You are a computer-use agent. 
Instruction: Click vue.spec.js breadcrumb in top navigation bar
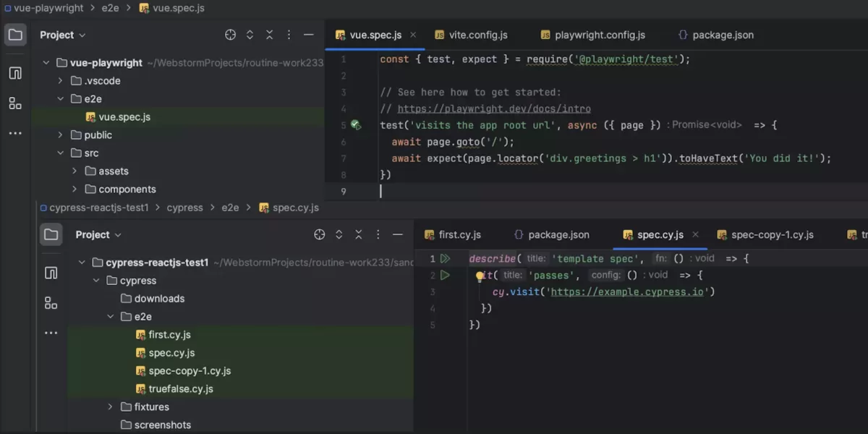(x=171, y=8)
